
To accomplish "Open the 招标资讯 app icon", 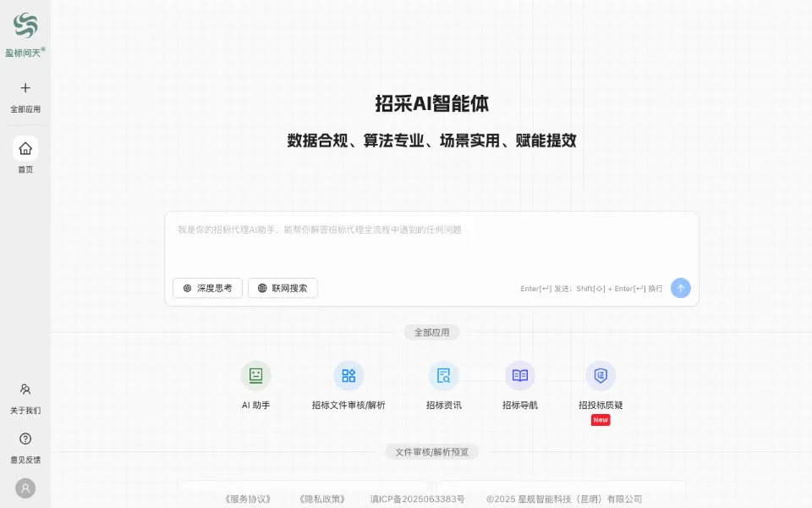I will (x=444, y=375).
